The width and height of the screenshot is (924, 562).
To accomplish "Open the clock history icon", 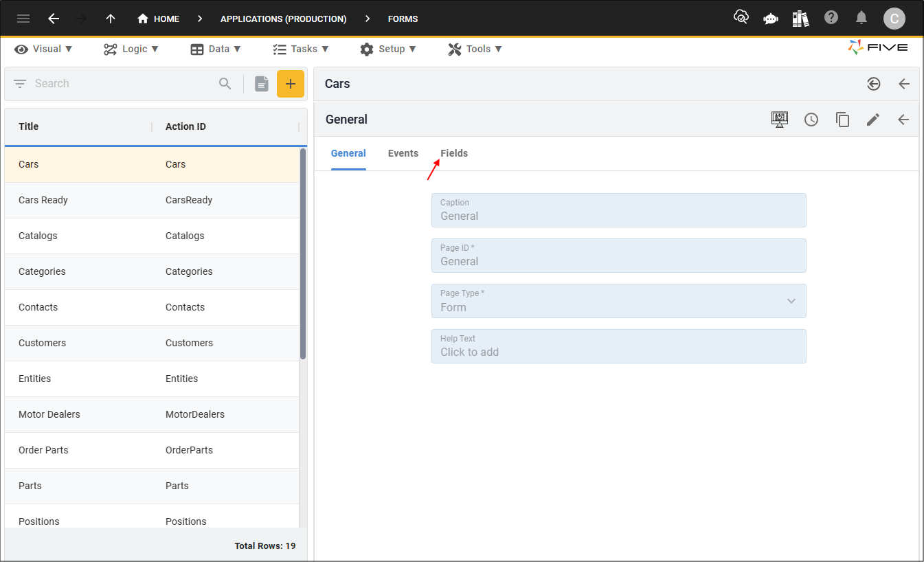I will click(x=811, y=120).
